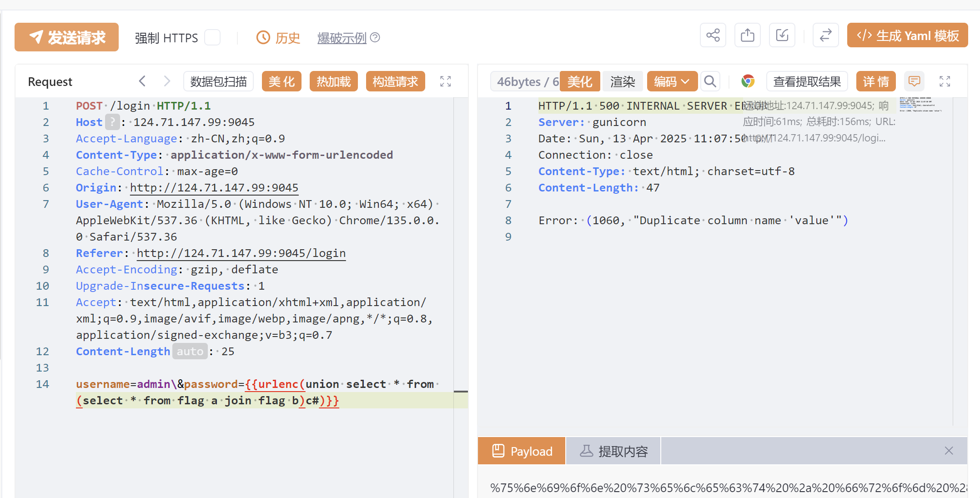Screen dimensions: 980x498
Task: Click the Request panel 美化 button
Action: 281,81
